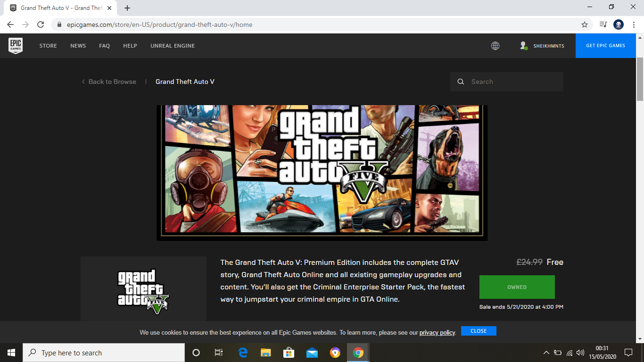Open a new browser tab
644x362 pixels.
pos(127,8)
